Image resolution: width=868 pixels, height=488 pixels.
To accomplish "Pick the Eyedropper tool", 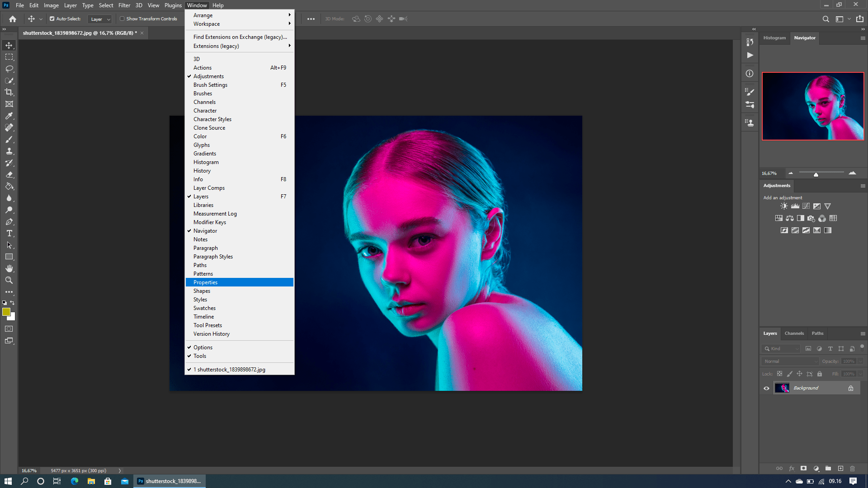I will click(9, 116).
